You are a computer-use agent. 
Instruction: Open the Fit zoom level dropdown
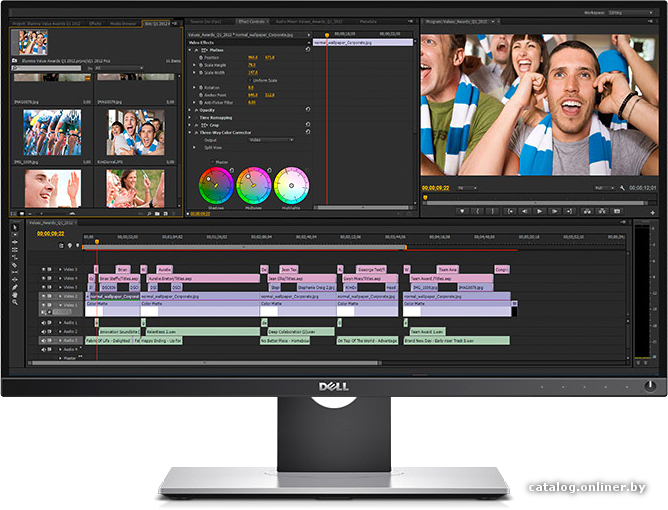(467, 188)
